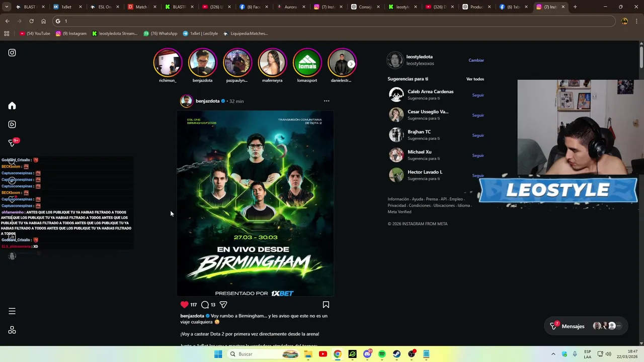The height and width of the screenshot is (362, 644).
Task: Open the volume control in the system tray
Action: coord(608,354)
